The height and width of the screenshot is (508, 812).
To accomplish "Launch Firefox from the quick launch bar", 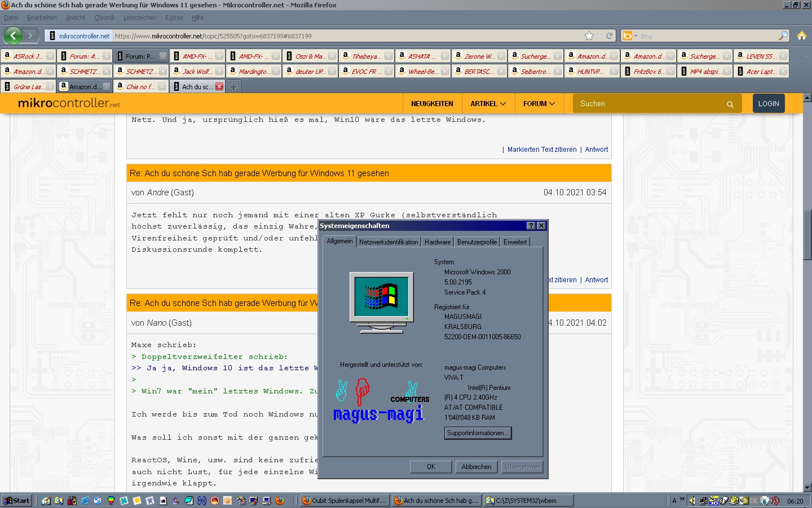I will point(279,501).
